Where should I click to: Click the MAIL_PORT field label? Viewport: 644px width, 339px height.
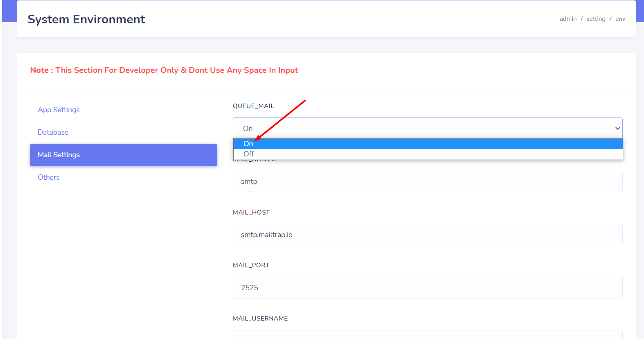[x=251, y=265]
